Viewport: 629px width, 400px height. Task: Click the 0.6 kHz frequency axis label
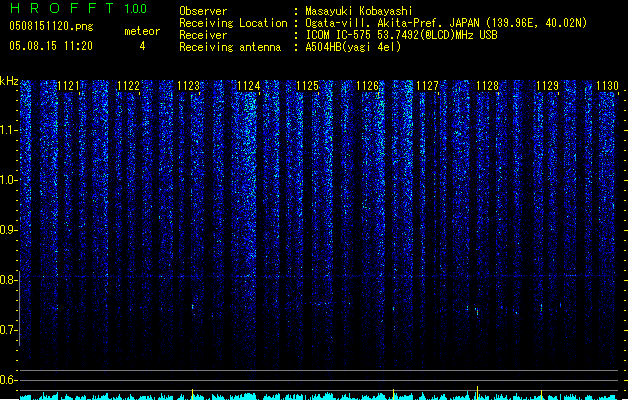8,380
